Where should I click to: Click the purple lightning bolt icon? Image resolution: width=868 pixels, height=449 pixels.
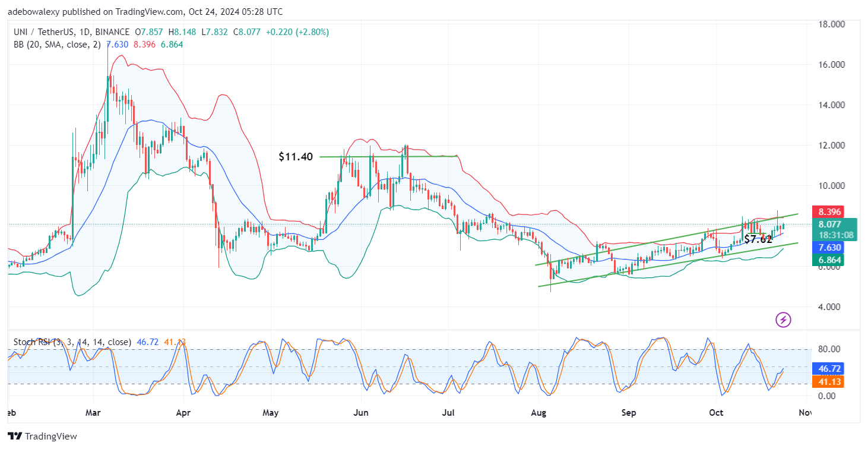pos(783,320)
